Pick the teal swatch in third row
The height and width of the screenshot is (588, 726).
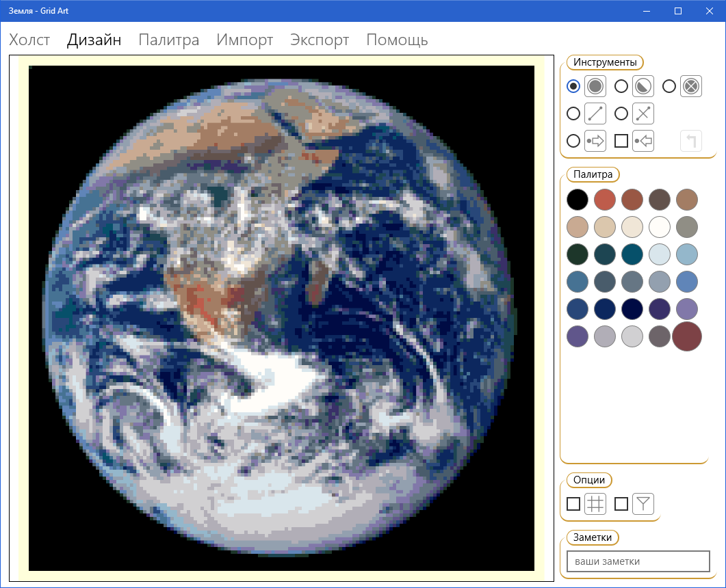[632, 254]
